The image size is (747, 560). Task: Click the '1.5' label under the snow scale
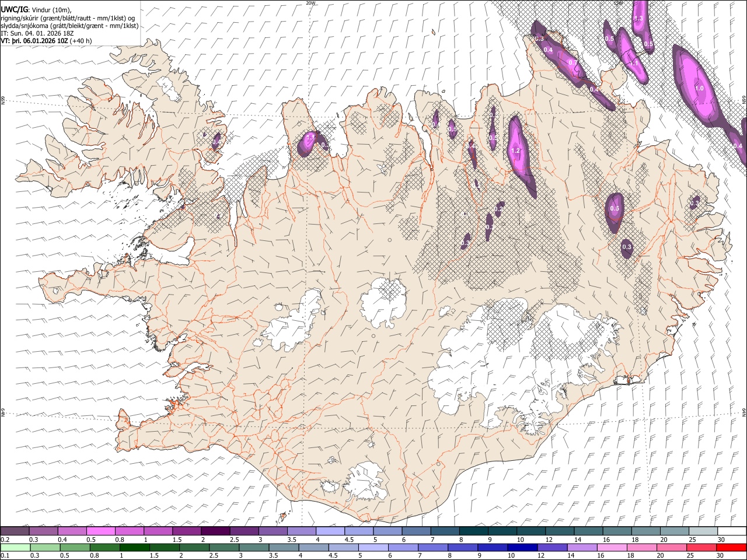tap(176, 540)
